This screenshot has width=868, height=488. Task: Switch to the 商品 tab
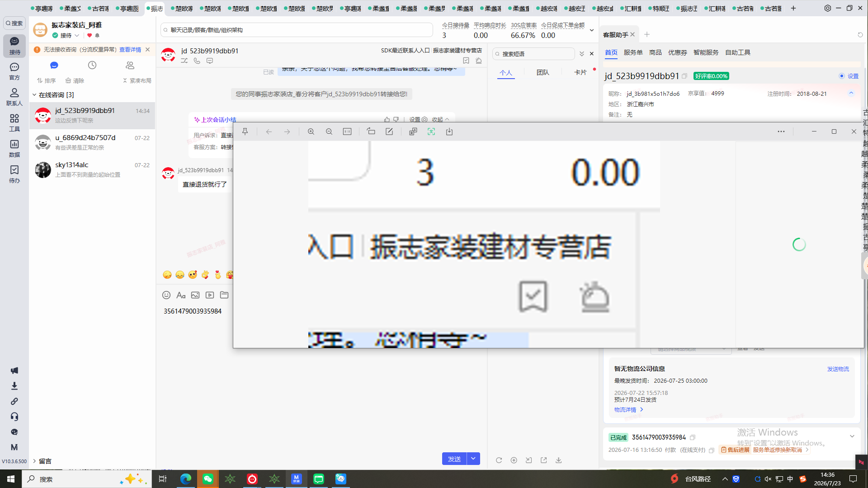(x=656, y=52)
